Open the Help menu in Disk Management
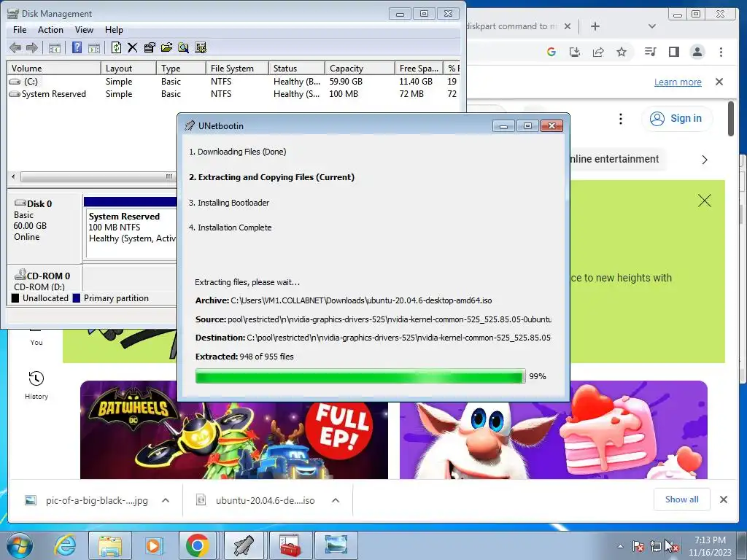 114,29
